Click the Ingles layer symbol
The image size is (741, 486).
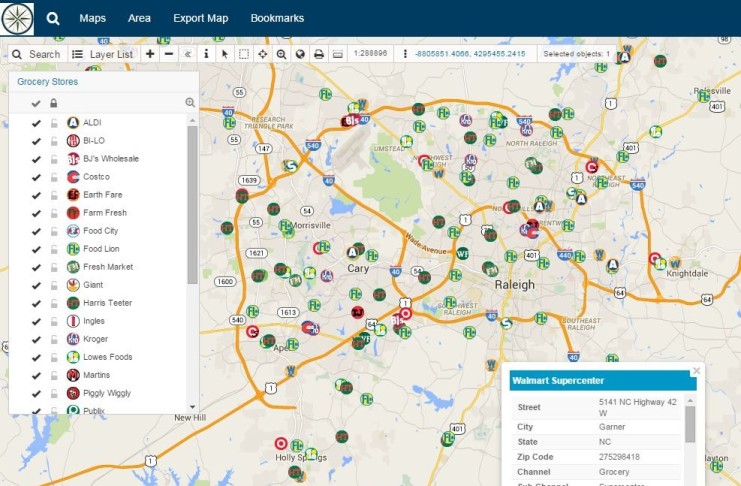pyautogui.click(x=73, y=321)
